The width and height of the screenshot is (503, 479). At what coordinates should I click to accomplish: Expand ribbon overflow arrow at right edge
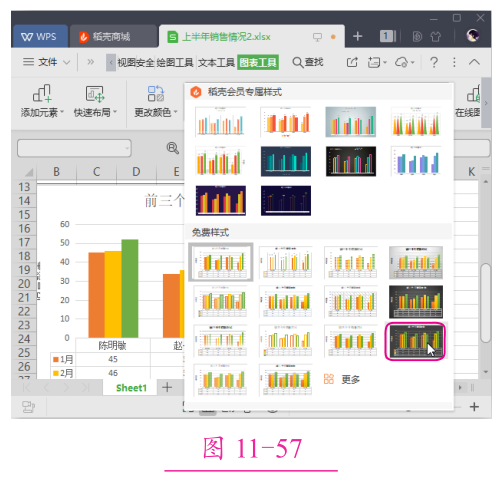tap(486, 103)
